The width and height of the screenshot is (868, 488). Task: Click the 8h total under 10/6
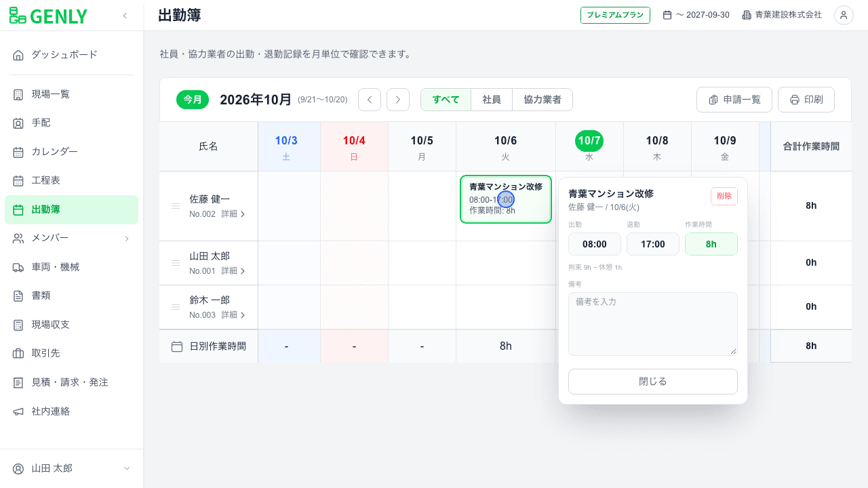click(506, 346)
